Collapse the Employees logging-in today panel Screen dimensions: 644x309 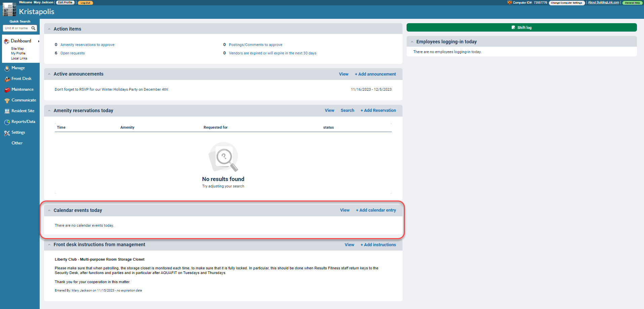(412, 41)
